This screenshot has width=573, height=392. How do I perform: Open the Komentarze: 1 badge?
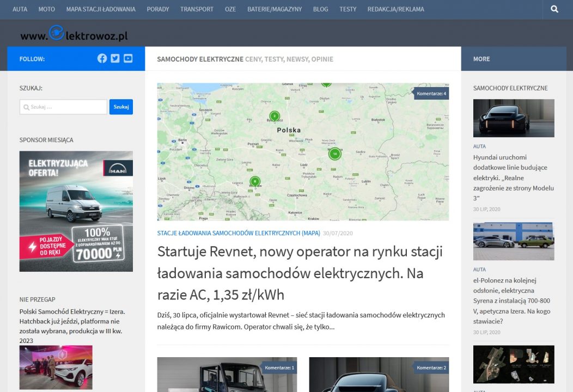coord(279,367)
